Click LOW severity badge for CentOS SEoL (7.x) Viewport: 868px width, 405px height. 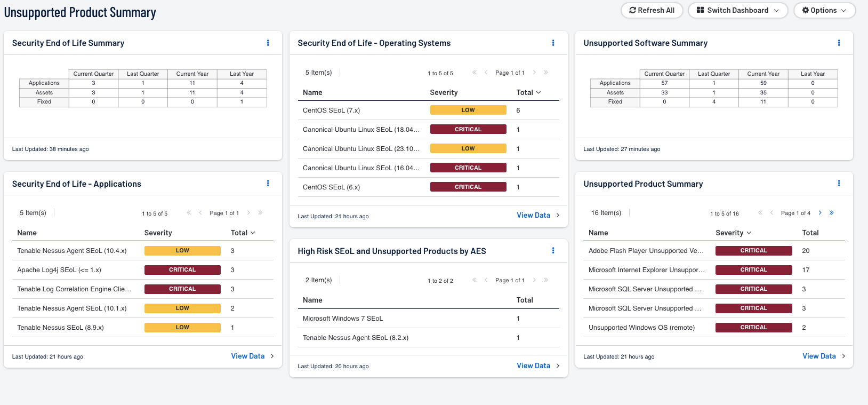[468, 110]
